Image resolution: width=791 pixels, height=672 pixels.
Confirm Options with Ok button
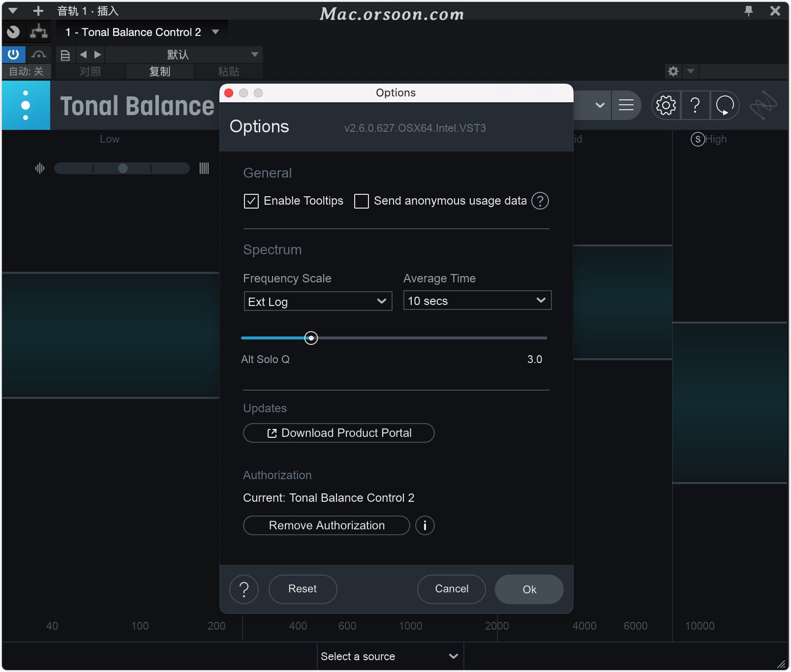pos(529,589)
